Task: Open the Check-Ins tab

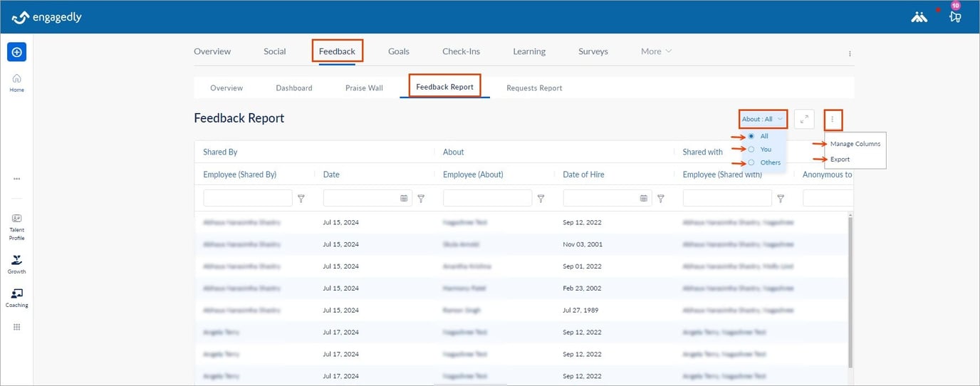Action: (x=461, y=51)
